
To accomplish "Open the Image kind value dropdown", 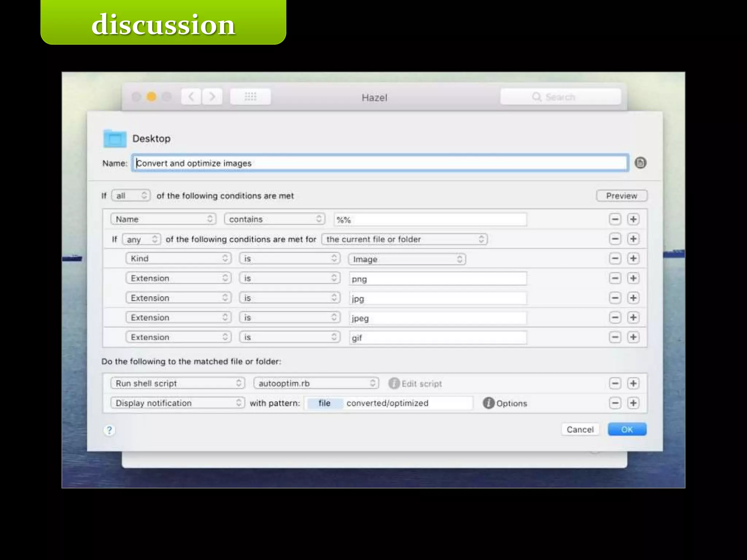I will (x=407, y=259).
